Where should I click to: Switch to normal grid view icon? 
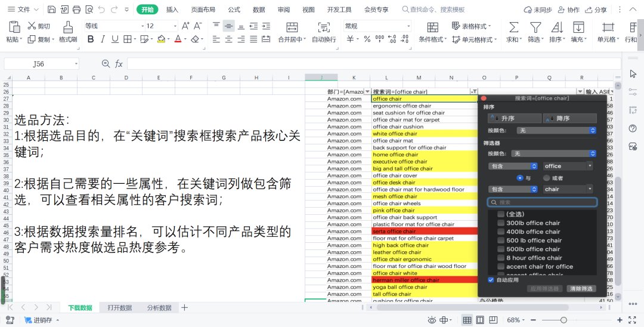point(467,320)
